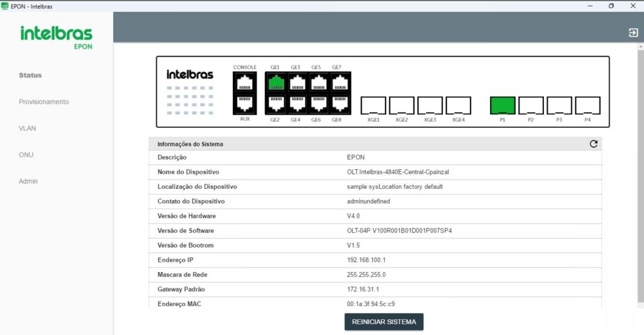
Task: Select the XGE1 uplink port
Action: (373, 105)
